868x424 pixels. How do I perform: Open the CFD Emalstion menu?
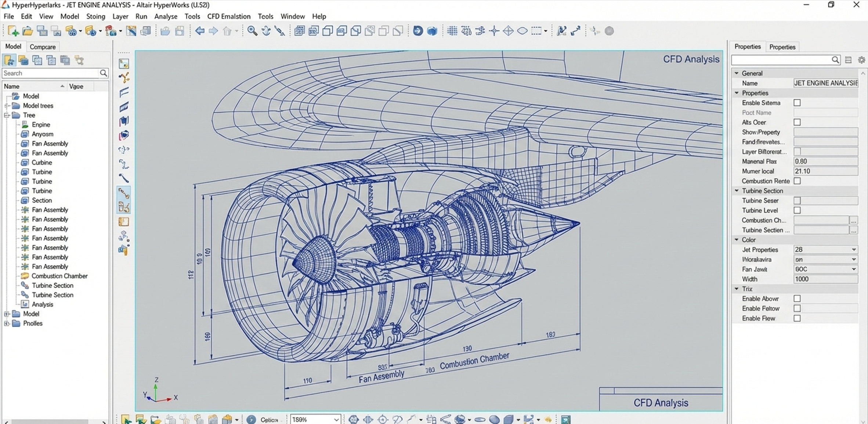point(228,16)
